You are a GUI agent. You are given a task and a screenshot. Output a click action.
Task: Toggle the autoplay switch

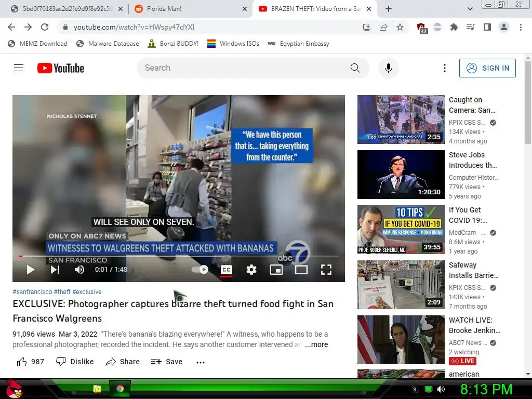(200, 270)
